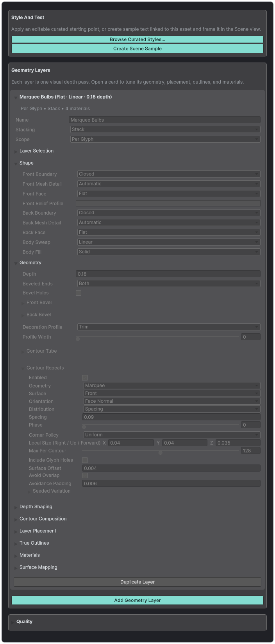275x644 pixels.
Task: Click the Local Size Y field
Action: click(x=185, y=443)
